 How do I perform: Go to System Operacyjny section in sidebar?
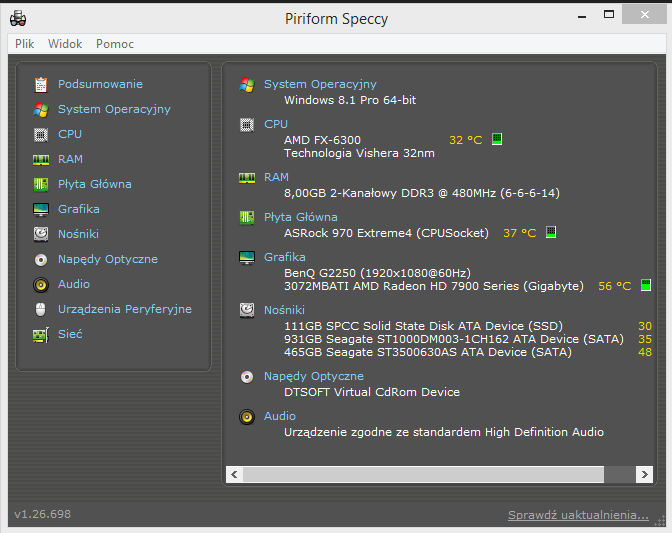tap(114, 109)
